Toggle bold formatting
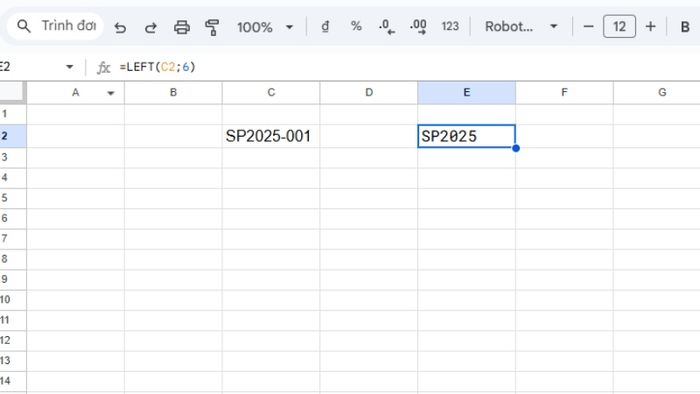 click(x=685, y=27)
